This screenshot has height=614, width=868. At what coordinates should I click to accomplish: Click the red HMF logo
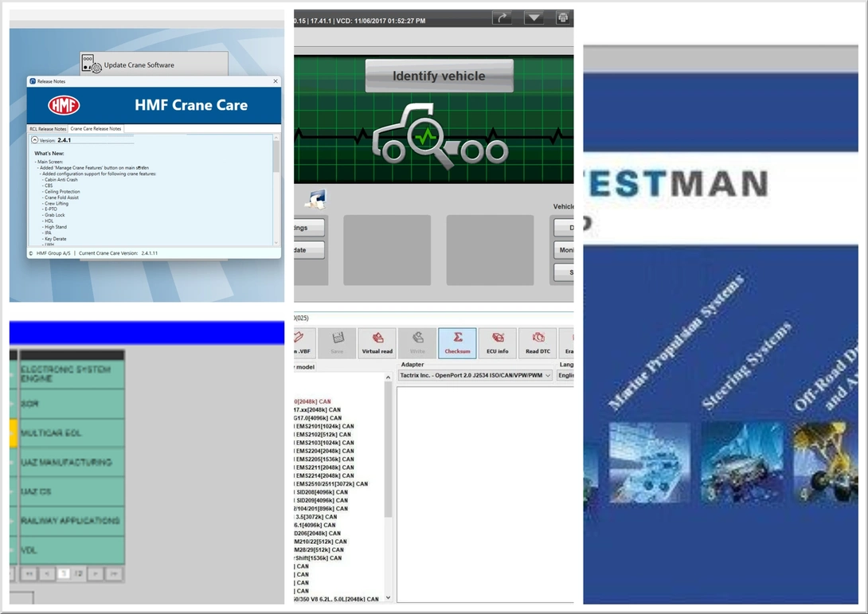point(64,105)
